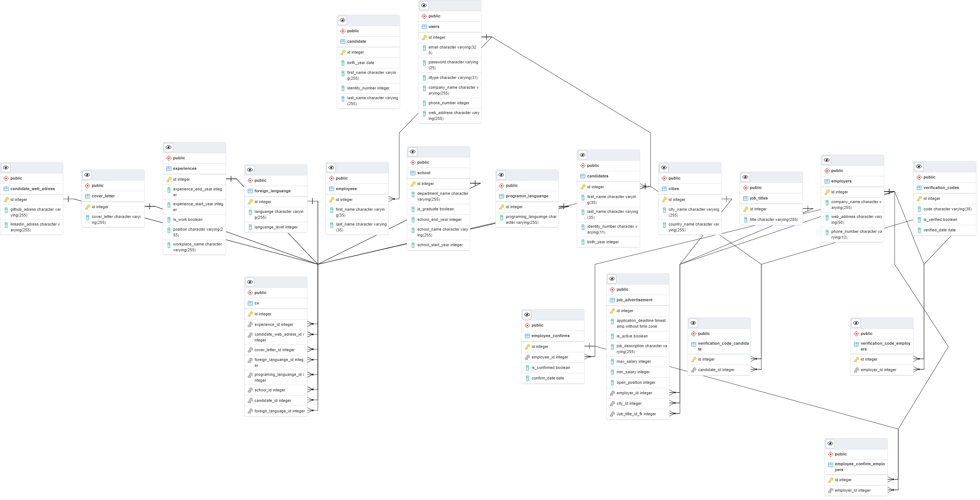Toggle visibility eye on the users table
The width and height of the screenshot is (980, 500).
coord(423,5)
